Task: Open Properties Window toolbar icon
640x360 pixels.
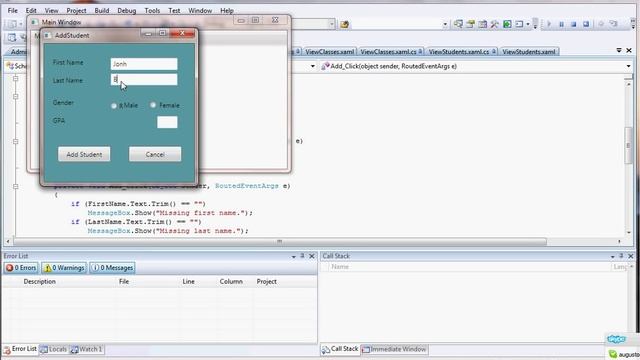Action: point(470,24)
